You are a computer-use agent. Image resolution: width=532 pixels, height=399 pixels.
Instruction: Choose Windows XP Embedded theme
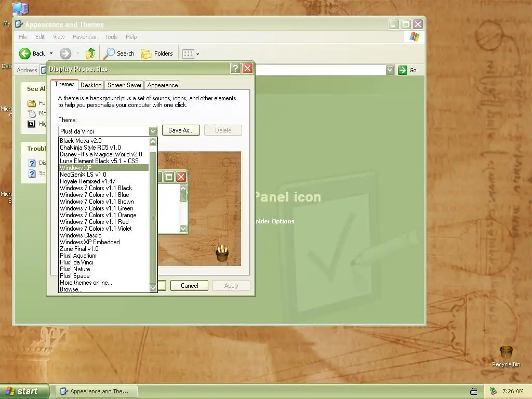point(103,242)
